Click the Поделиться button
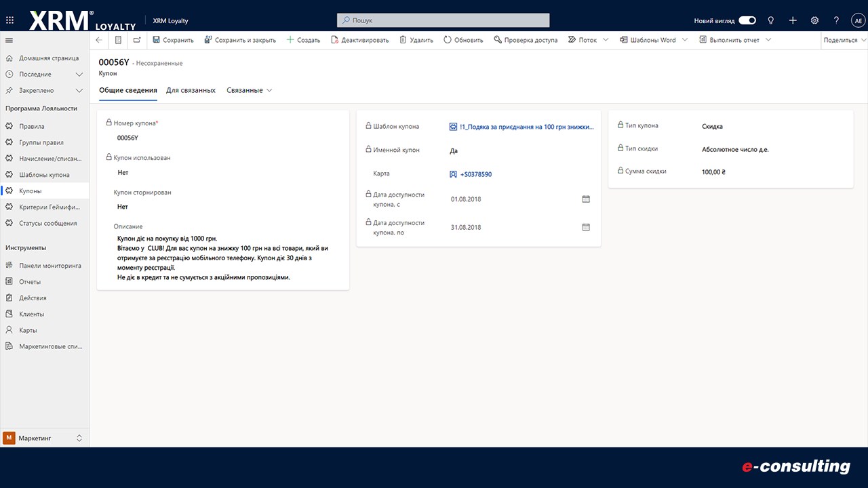 pos(844,40)
